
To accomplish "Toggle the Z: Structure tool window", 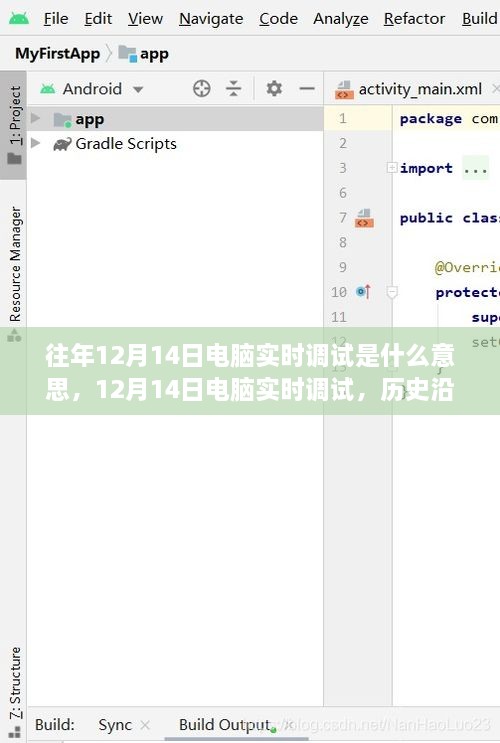I will [15, 689].
